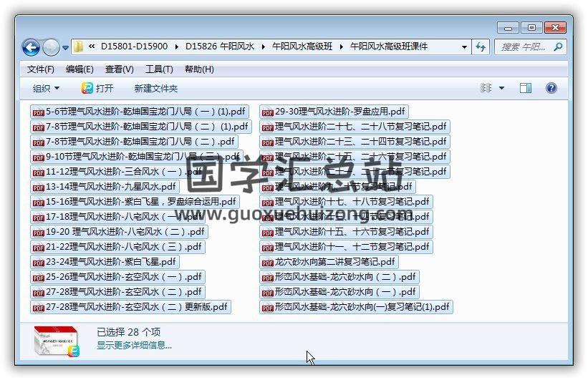
Task: Select PDF icon of 十五、十六节复习笔记
Action: [x=267, y=233]
